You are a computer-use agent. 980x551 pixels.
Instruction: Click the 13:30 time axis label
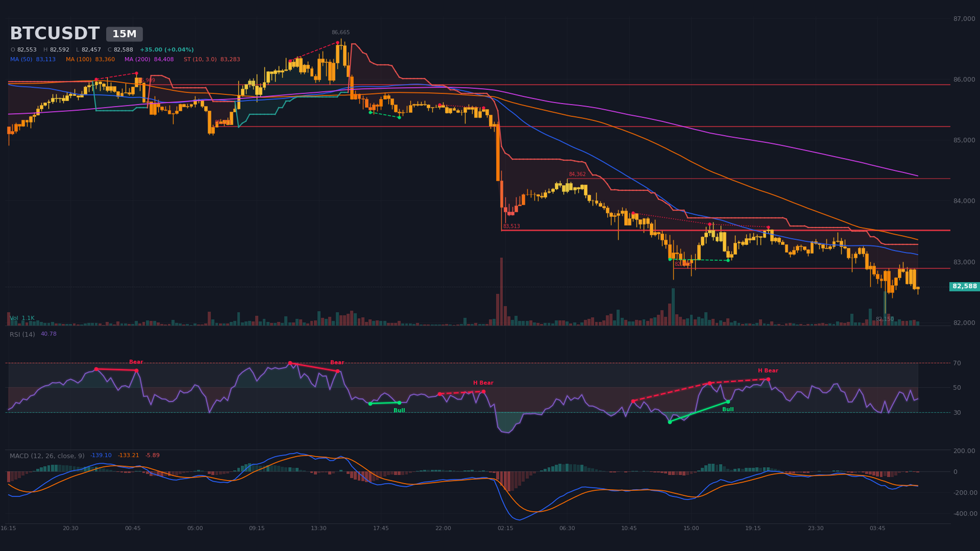(x=318, y=528)
